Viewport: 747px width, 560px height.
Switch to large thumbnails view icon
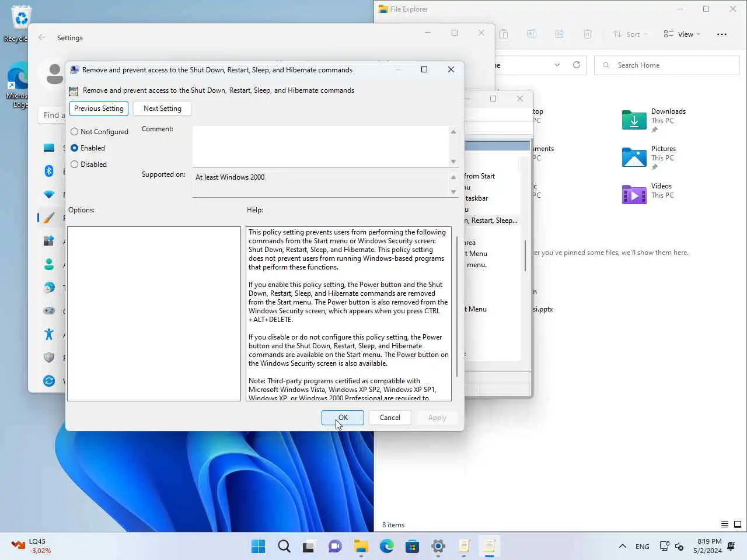[738, 524]
